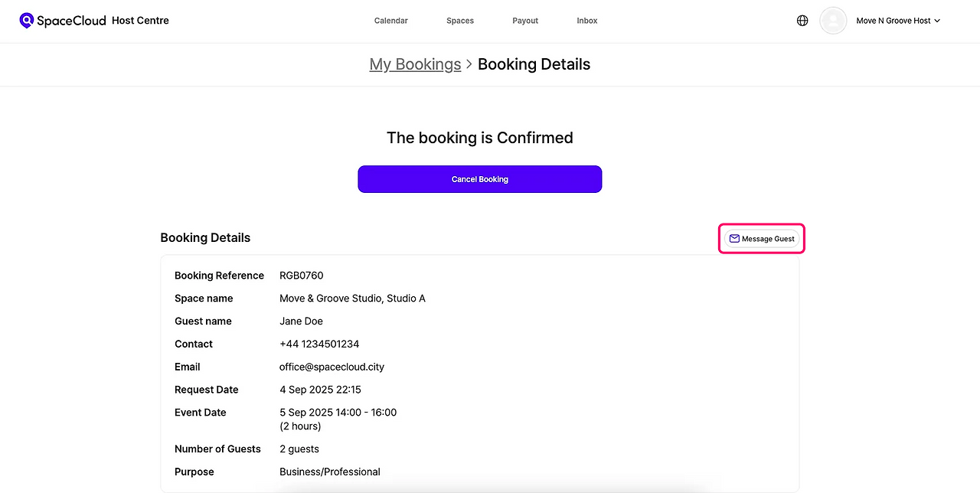
Task: Click the user profile avatar
Action: (x=833, y=21)
